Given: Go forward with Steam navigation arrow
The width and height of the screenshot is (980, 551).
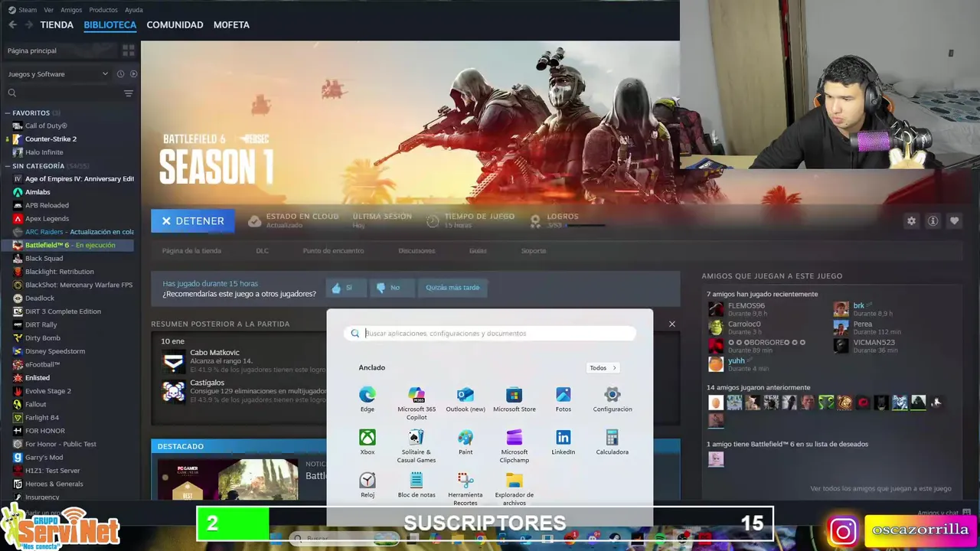Looking at the screenshot, I should (x=28, y=24).
